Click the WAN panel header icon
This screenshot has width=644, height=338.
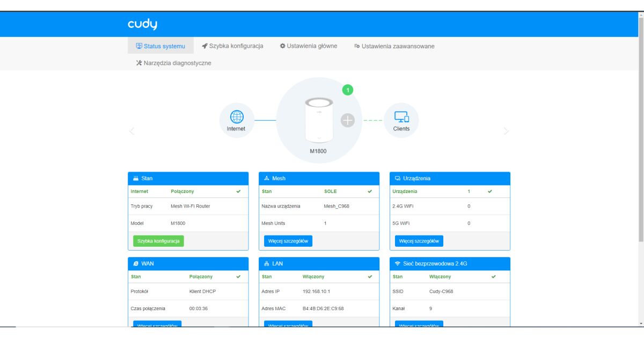pyautogui.click(x=136, y=264)
